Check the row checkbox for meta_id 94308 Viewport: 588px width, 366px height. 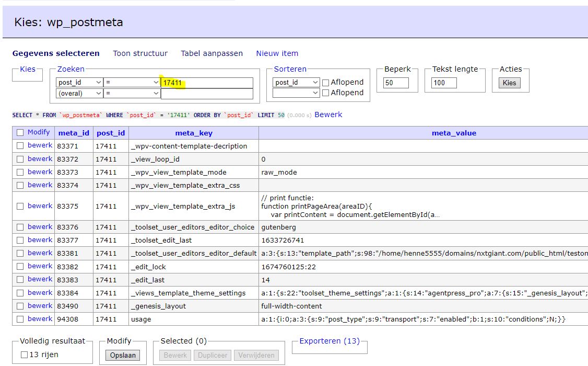point(20,319)
